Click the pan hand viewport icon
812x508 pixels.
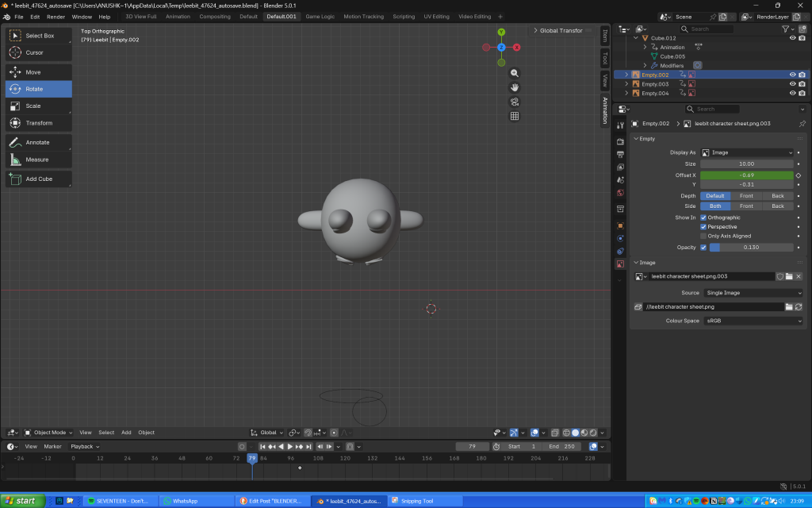click(x=514, y=87)
